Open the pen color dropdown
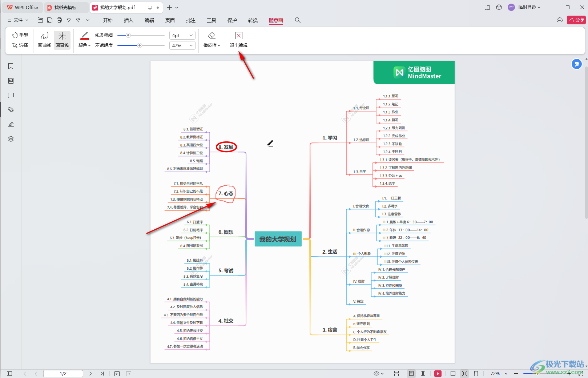The height and width of the screenshot is (378, 588). click(84, 45)
